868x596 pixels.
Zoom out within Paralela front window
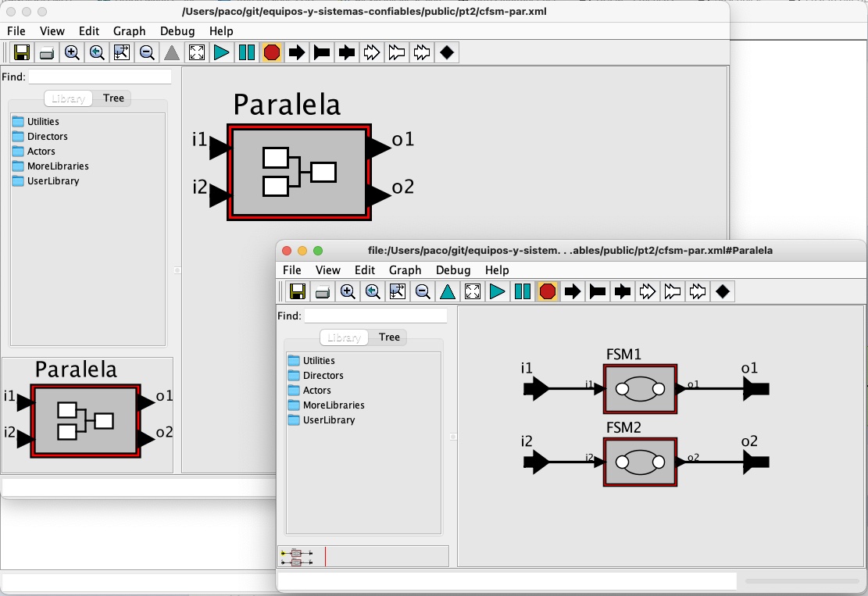pyautogui.click(x=423, y=291)
